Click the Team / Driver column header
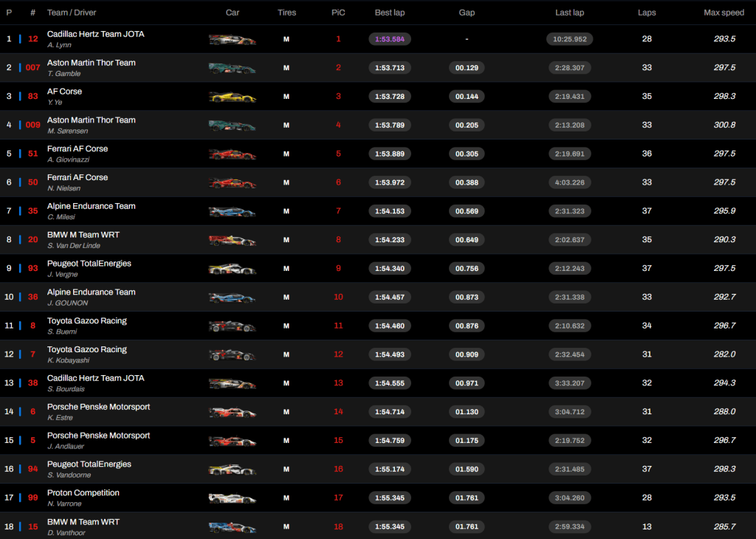Image resolution: width=756 pixels, height=539 pixels. click(72, 13)
